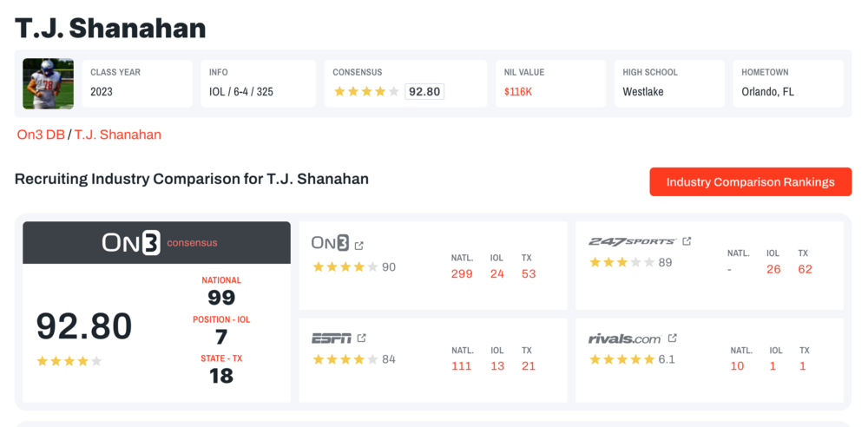Viewport: 868px width, 427px height.
Task: Click the ESPN logo
Action: click(331, 338)
